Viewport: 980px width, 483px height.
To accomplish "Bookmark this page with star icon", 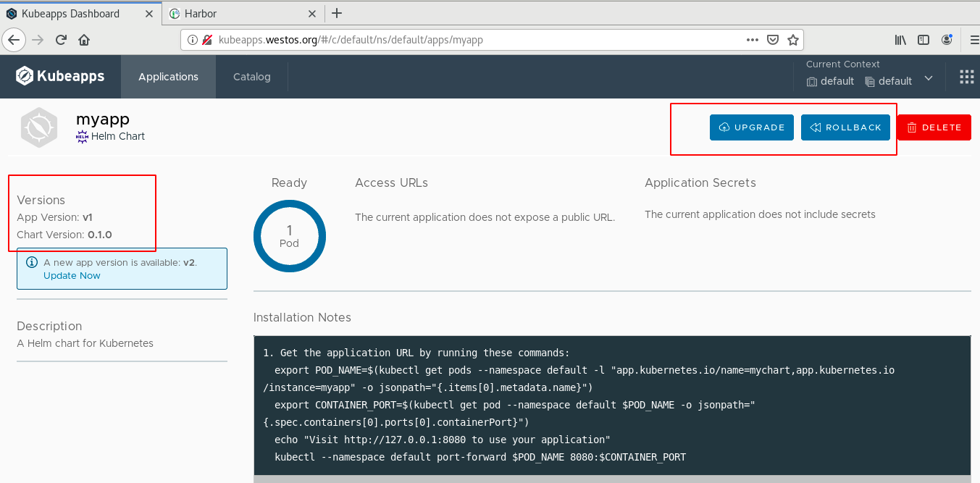I will tap(792, 40).
